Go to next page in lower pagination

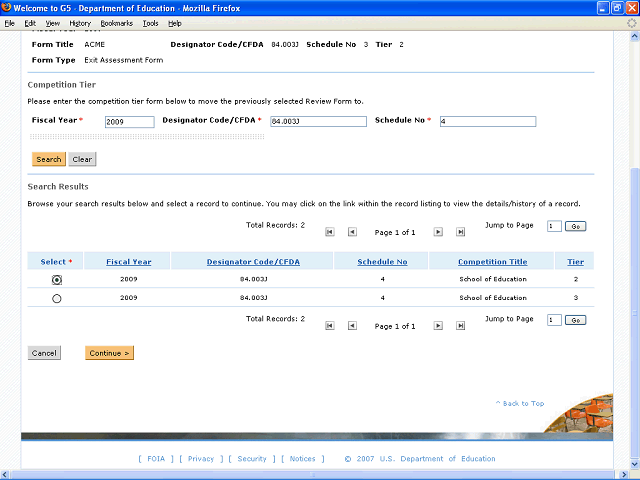[x=438, y=326]
